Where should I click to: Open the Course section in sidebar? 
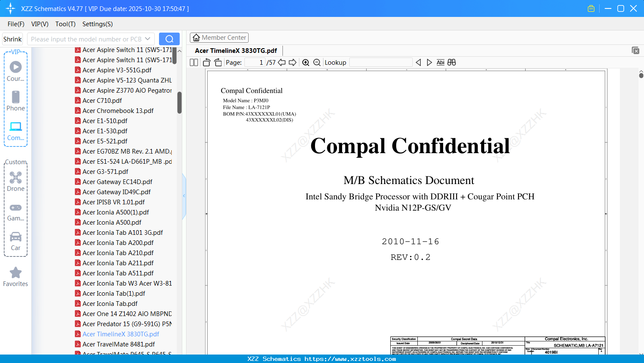16,71
